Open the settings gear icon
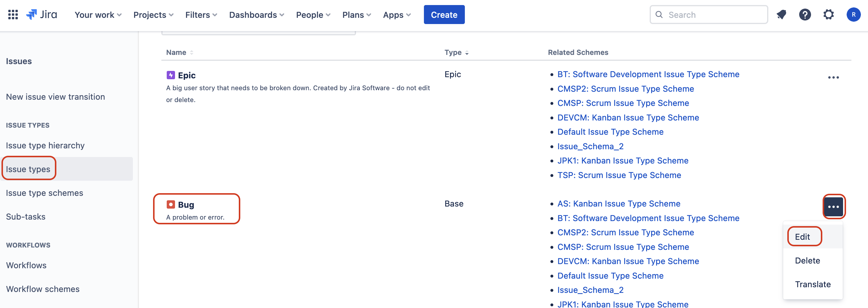Image resolution: width=868 pixels, height=308 pixels. [828, 15]
